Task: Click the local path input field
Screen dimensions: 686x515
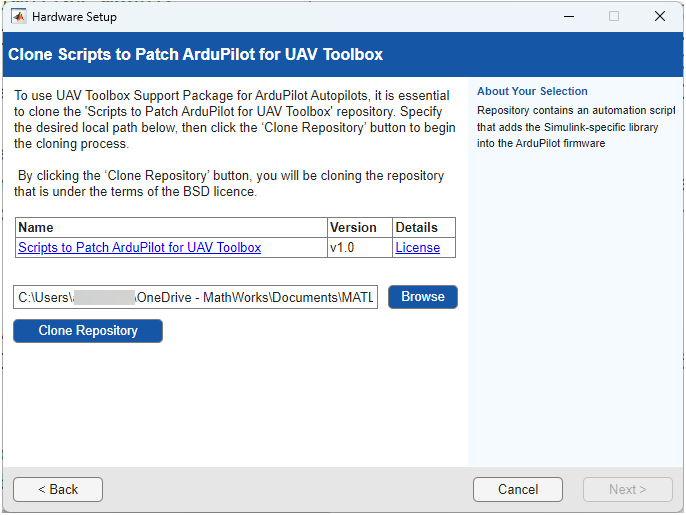Action: tap(195, 297)
